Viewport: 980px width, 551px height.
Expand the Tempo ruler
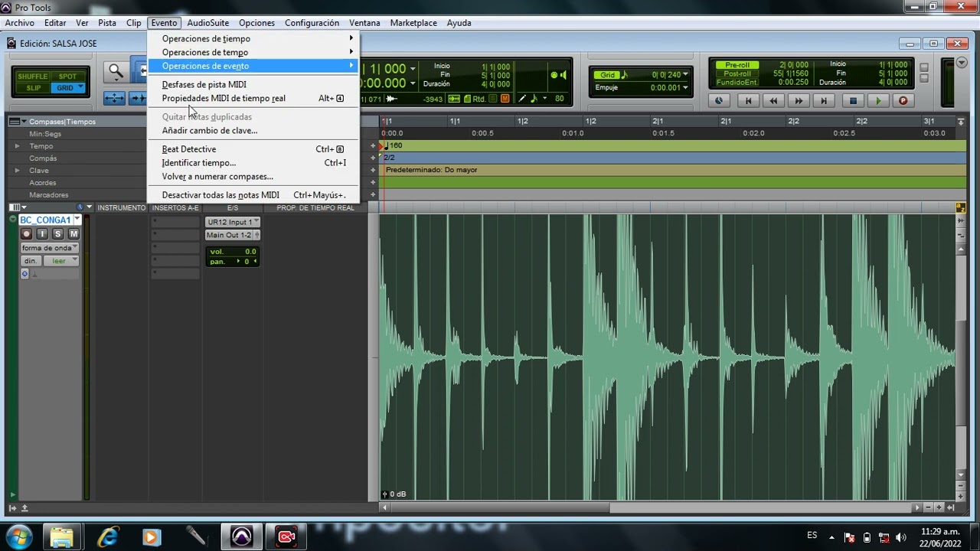click(x=17, y=146)
